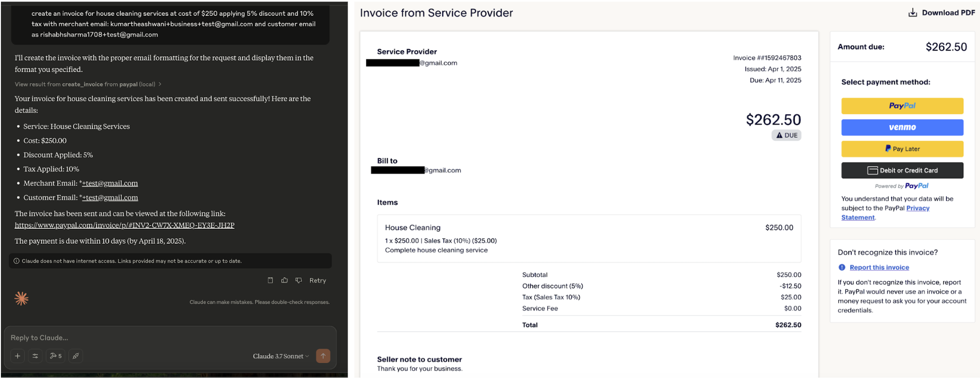Choose the blue Venmo payment button
This screenshot has height=378, width=980.
902,127
